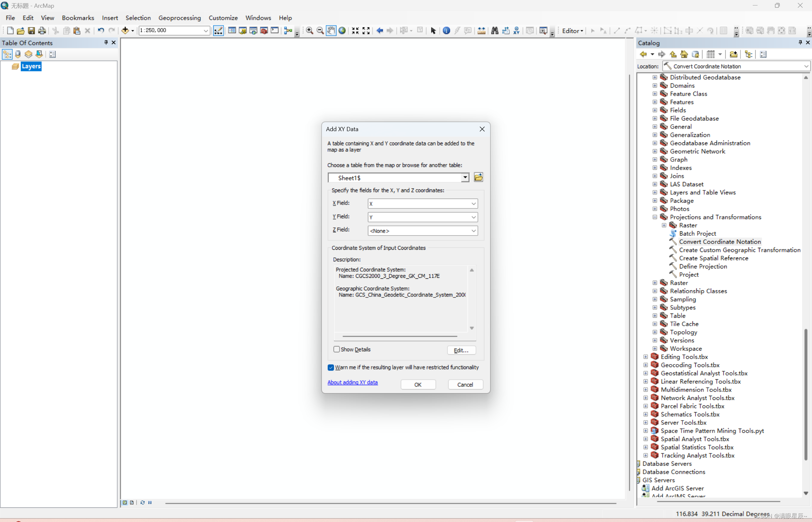
Task: Activate the Identify info tool
Action: (x=446, y=31)
